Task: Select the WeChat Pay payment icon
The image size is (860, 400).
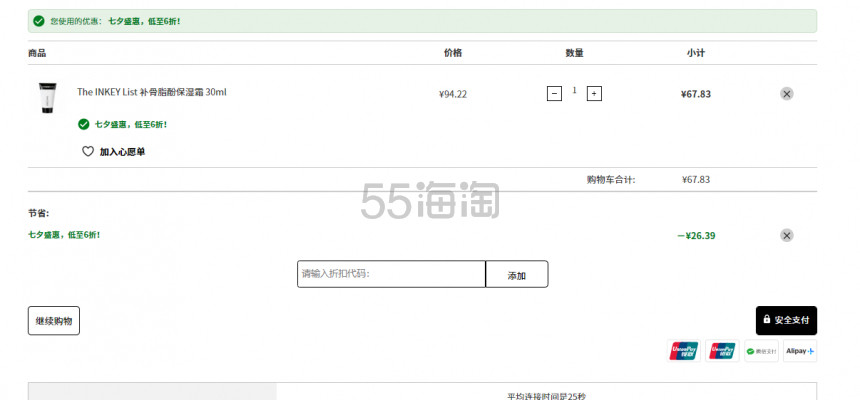Action: (x=761, y=351)
